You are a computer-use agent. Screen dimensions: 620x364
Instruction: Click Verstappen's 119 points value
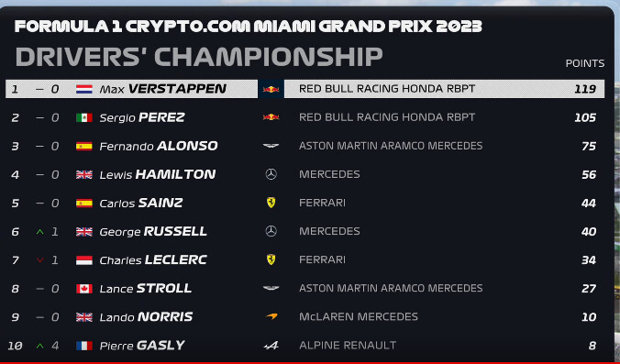click(x=585, y=89)
